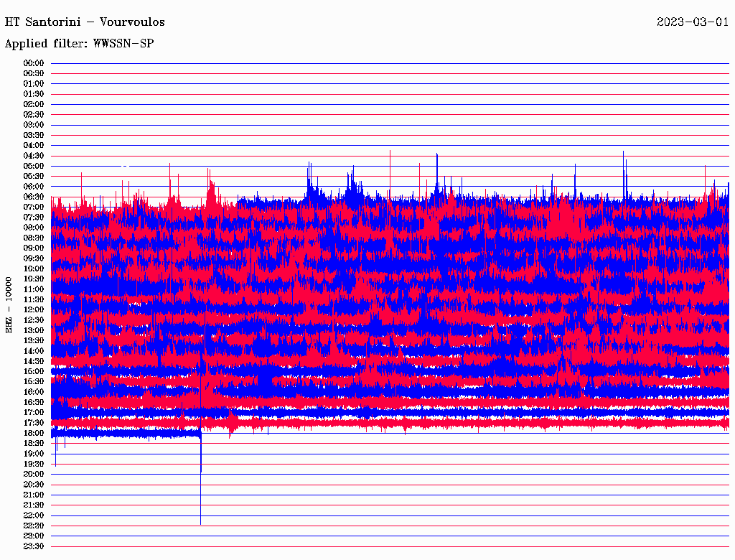This screenshot has height=560, width=735.
Task: Click the red 17:30 seismic trace
Action: click(467, 424)
